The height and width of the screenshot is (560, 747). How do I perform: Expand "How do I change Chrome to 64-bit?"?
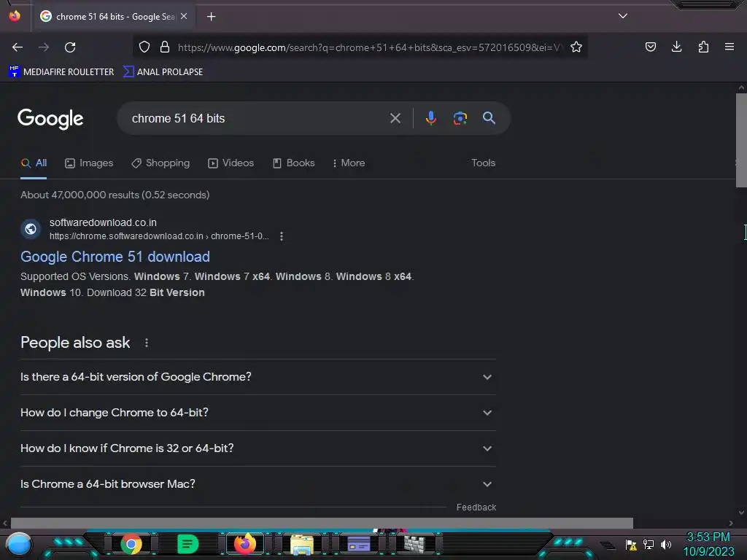258,413
